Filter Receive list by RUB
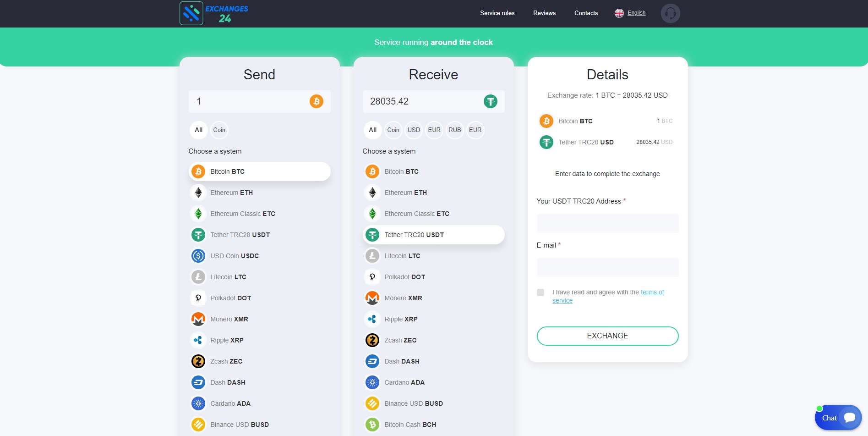 [455, 130]
